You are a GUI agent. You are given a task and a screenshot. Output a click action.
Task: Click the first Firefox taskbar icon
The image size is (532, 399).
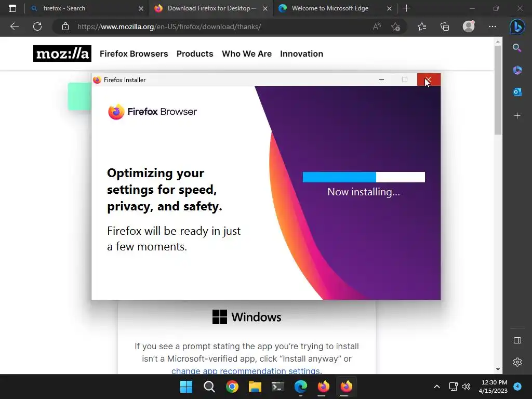coord(323,387)
